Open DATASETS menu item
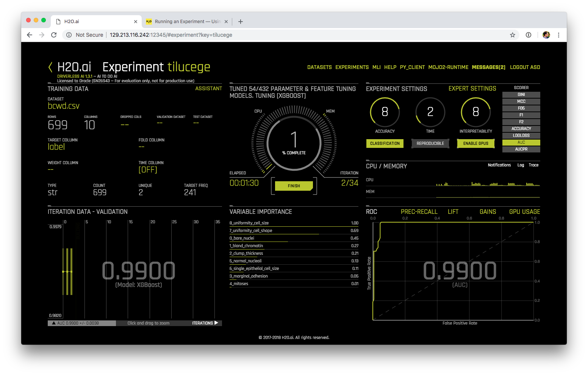Image resolution: width=588 pixels, height=375 pixels. coord(319,67)
